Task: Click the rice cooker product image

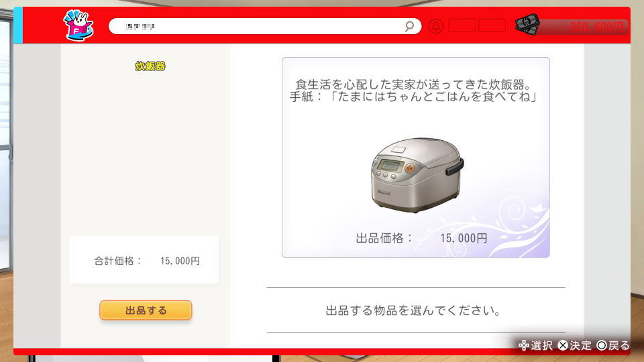Action: coord(417,174)
